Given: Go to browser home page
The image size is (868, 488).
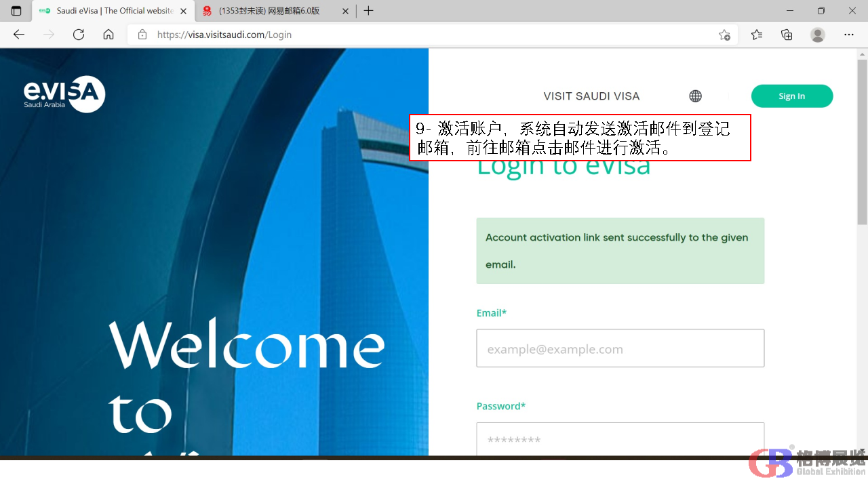Looking at the screenshot, I should (108, 35).
